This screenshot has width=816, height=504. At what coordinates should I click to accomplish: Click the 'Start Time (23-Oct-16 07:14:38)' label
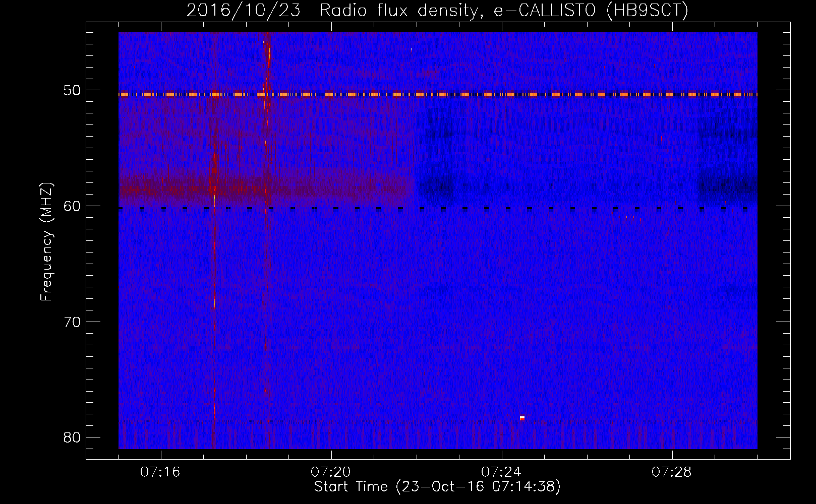point(437,487)
